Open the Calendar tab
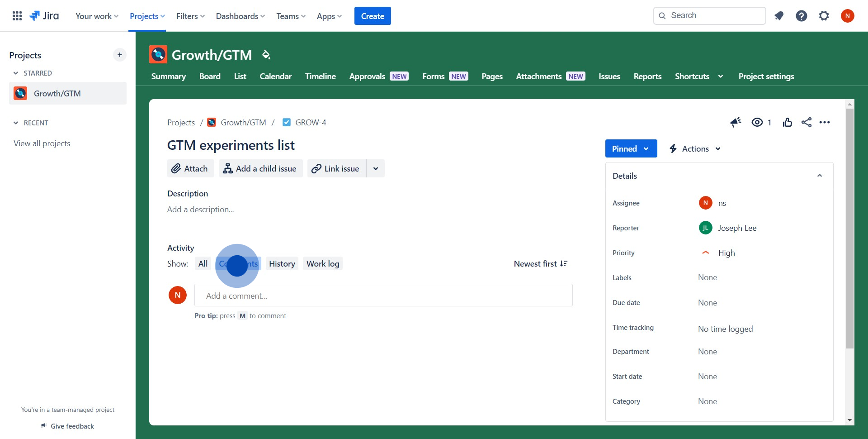This screenshot has width=868, height=439. click(276, 76)
